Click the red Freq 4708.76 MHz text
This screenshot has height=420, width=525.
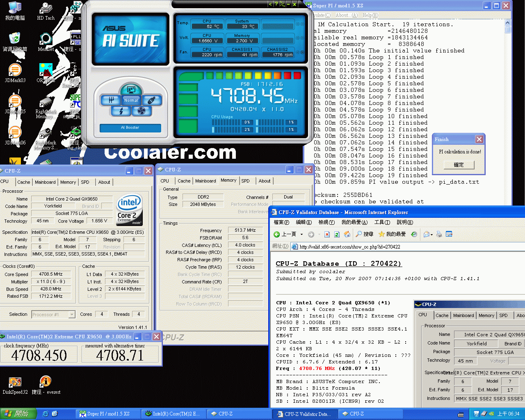tap(317, 368)
